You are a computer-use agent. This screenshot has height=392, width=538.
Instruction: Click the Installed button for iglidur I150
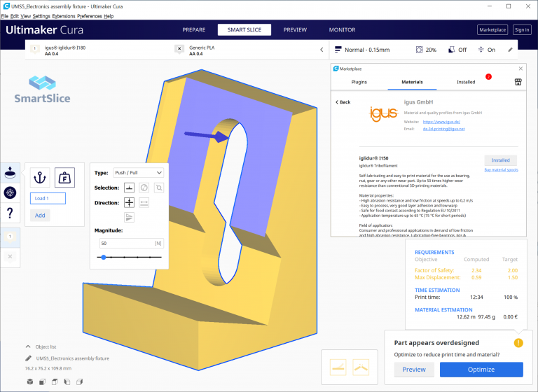click(x=501, y=160)
